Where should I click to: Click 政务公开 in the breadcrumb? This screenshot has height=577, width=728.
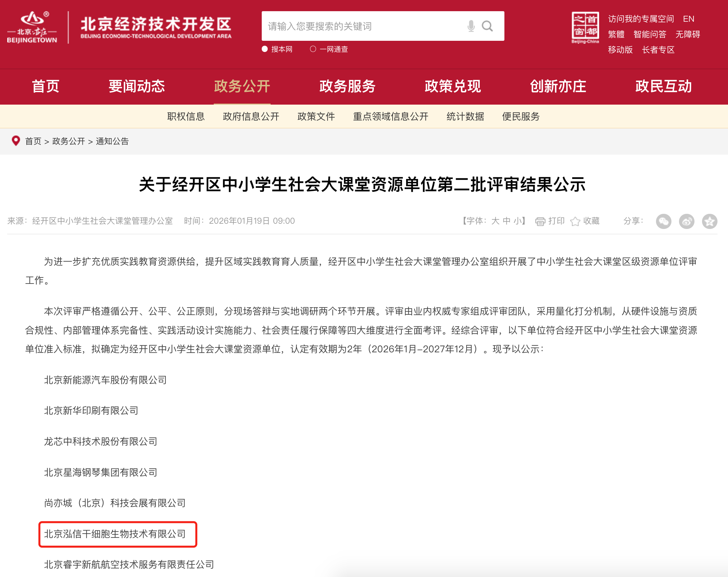(68, 141)
